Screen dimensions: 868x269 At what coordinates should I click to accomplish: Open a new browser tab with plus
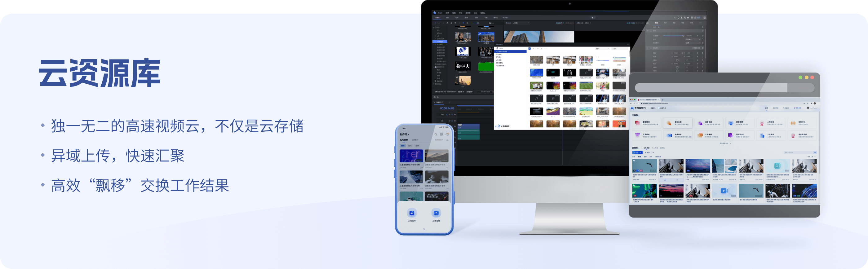(x=662, y=100)
